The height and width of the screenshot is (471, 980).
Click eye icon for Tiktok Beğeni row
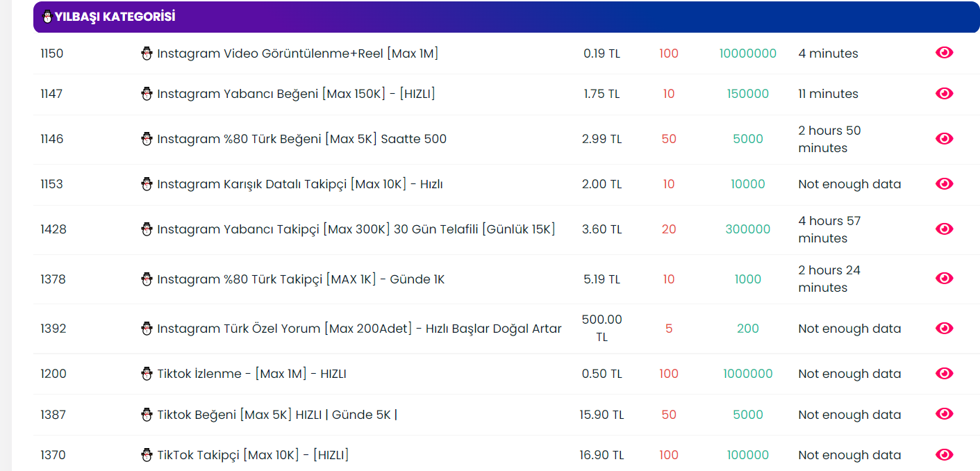click(x=944, y=414)
